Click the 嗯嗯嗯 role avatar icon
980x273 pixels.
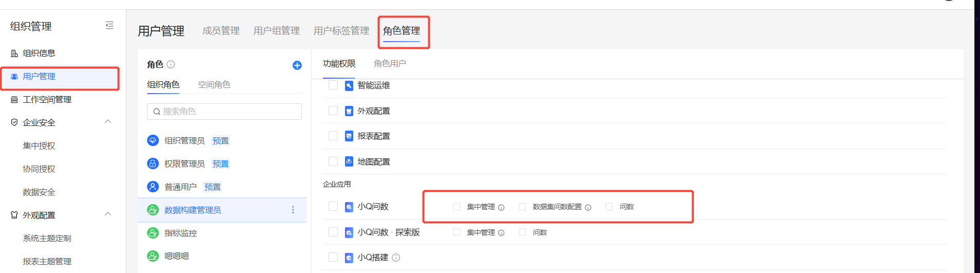(153, 256)
